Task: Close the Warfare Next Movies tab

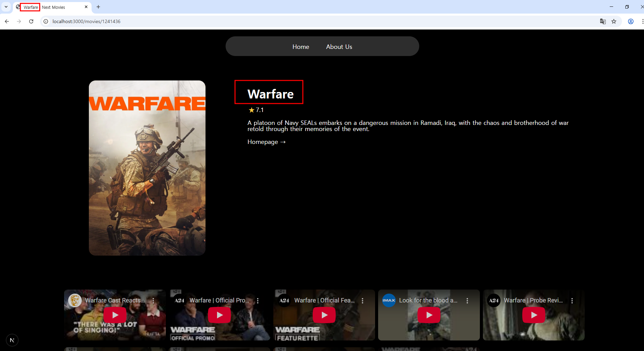Action: pos(86,7)
